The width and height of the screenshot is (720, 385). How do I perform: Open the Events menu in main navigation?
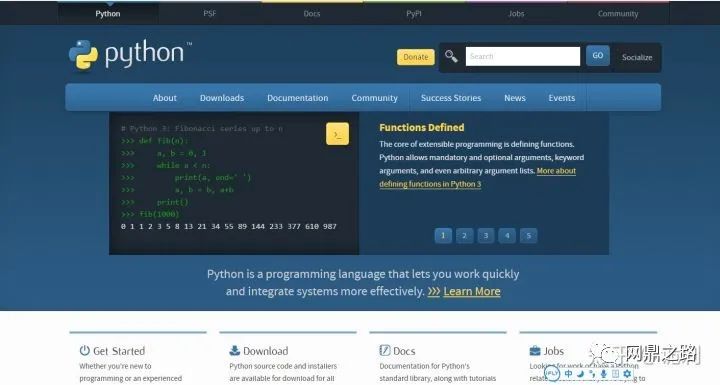pyautogui.click(x=562, y=98)
